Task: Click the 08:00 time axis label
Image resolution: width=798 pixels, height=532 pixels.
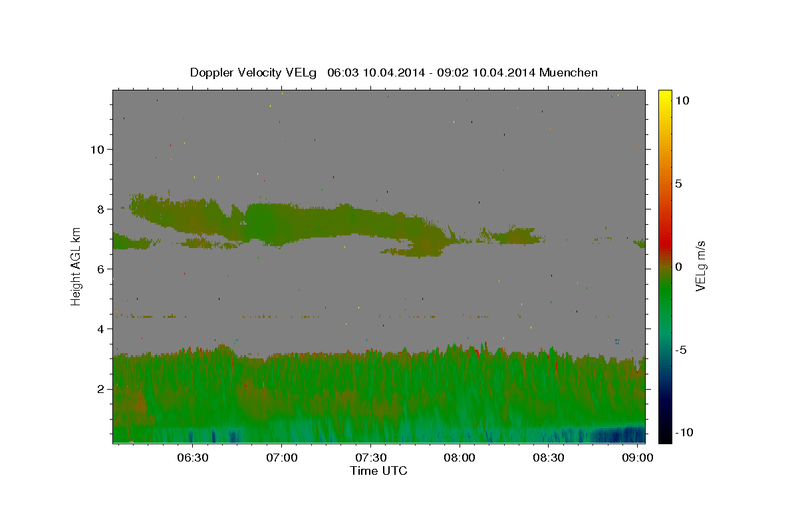Action: click(x=460, y=458)
